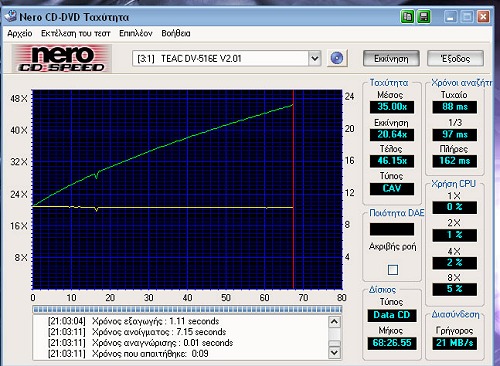Open the Εκτέλεση του τεστ menu

(75, 33)
